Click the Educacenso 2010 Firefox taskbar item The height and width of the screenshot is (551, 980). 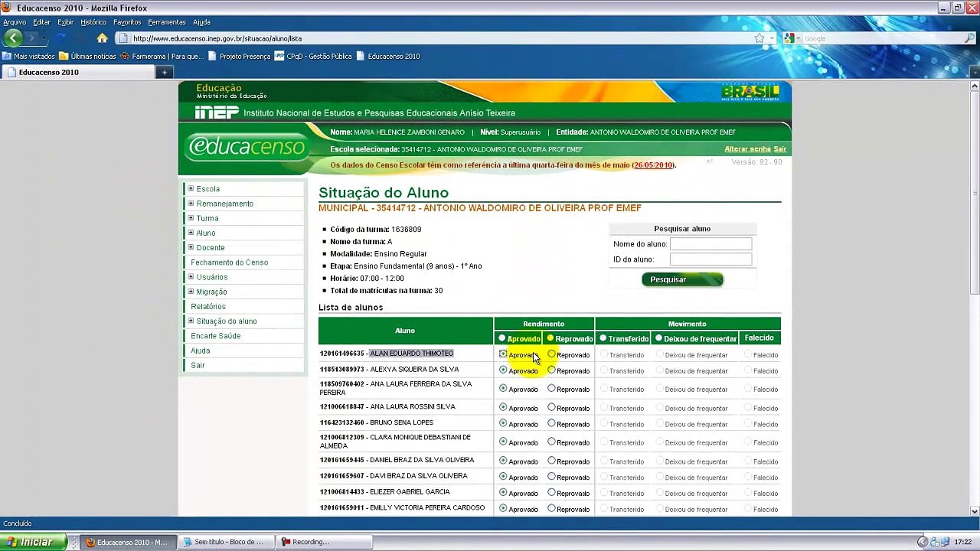tap(129, 542)
